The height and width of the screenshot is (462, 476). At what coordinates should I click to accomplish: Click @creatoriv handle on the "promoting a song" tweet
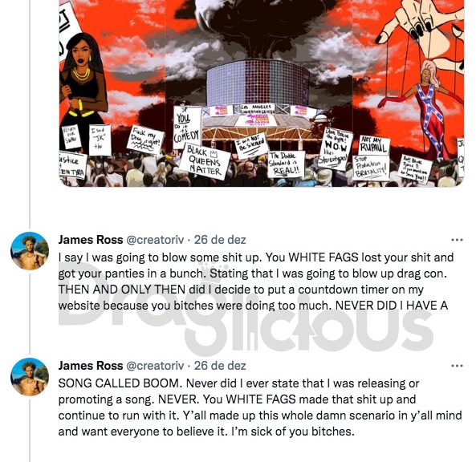point(155,366)
